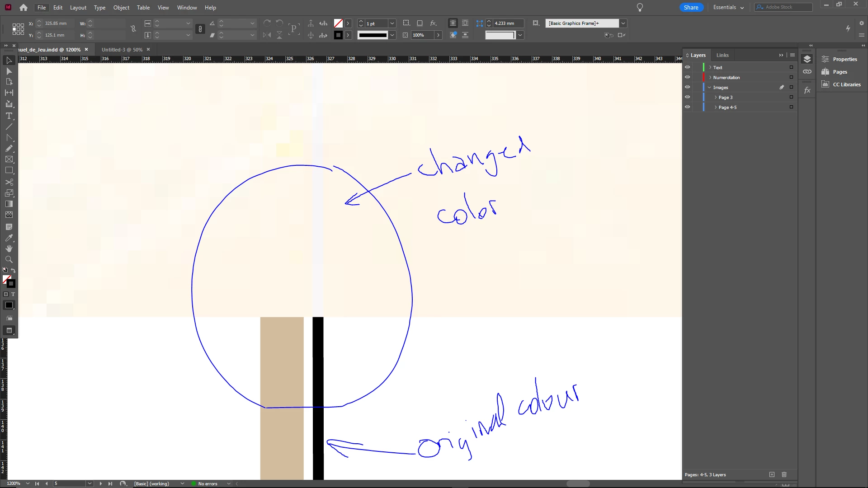Image resolution: width=868 pixels, height=488 pixels.
Task: Select the Scissors tool
Action: (9, 182)
